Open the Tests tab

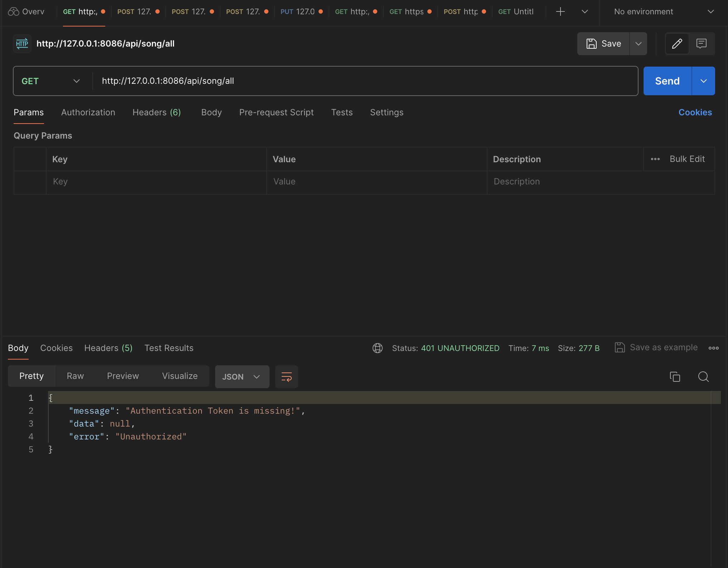pos(342,112)
